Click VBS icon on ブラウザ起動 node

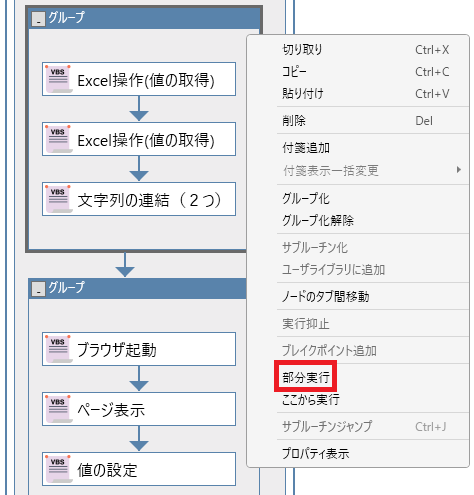pyautogui.click(x=58, y=349)
